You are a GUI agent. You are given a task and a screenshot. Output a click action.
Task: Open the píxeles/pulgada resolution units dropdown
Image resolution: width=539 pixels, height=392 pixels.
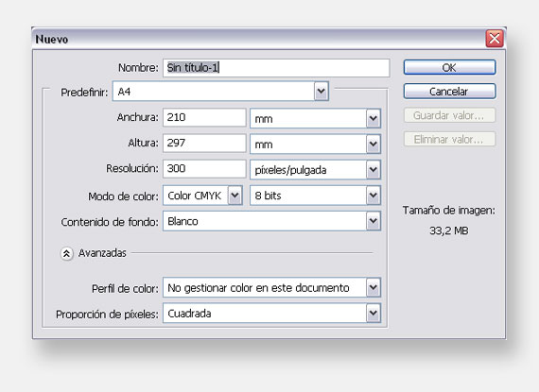315,170
